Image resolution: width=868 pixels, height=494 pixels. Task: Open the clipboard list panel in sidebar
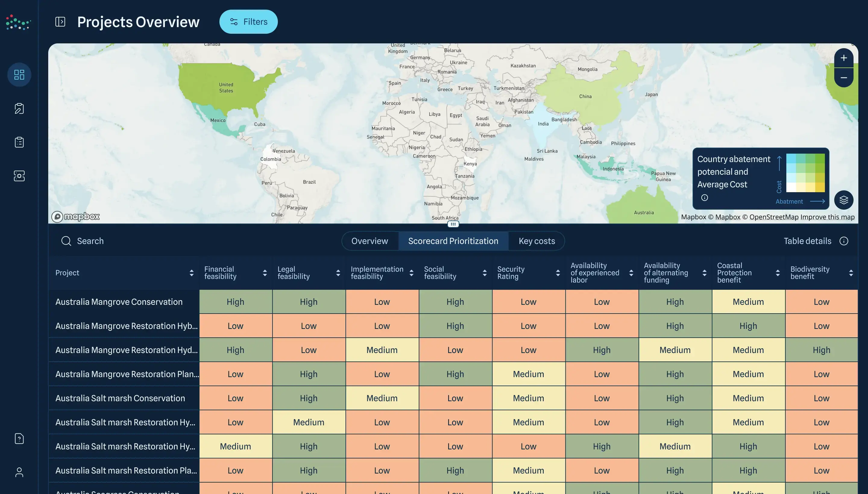coord(19,142)
